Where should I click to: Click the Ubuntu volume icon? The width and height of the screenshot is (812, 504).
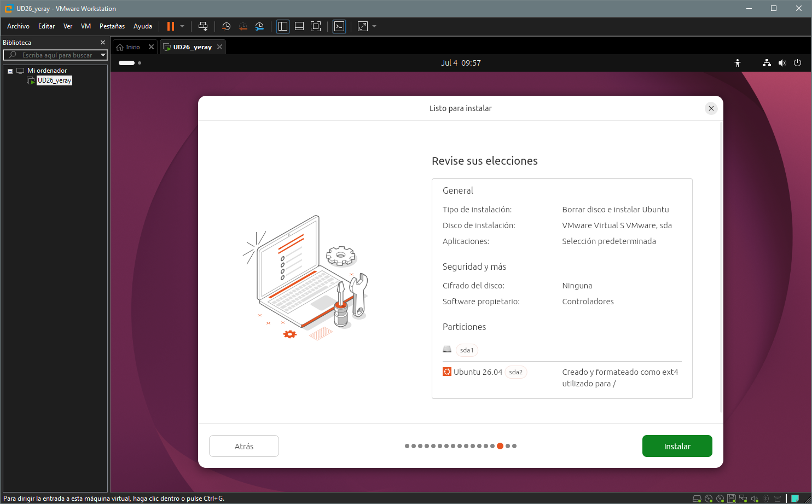pos(782,63)
